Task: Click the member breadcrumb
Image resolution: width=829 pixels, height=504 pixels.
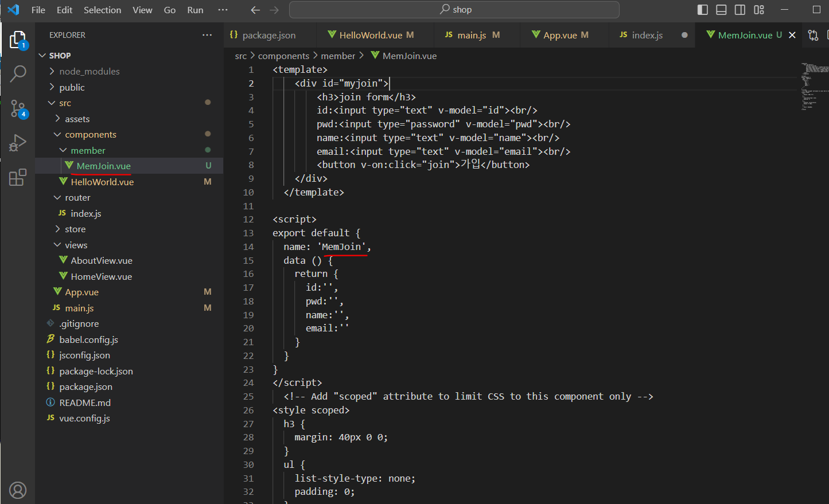Action: click(x=338, y=56)
